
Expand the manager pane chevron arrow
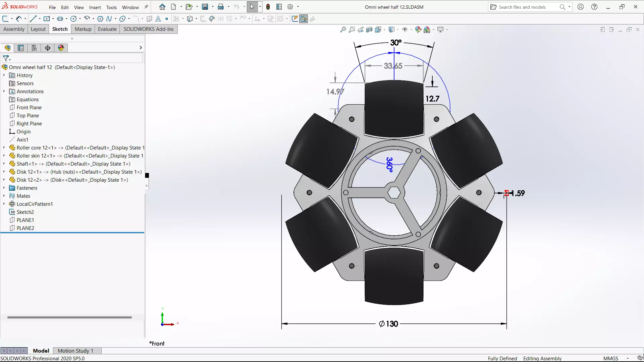[x=141, y=48]
